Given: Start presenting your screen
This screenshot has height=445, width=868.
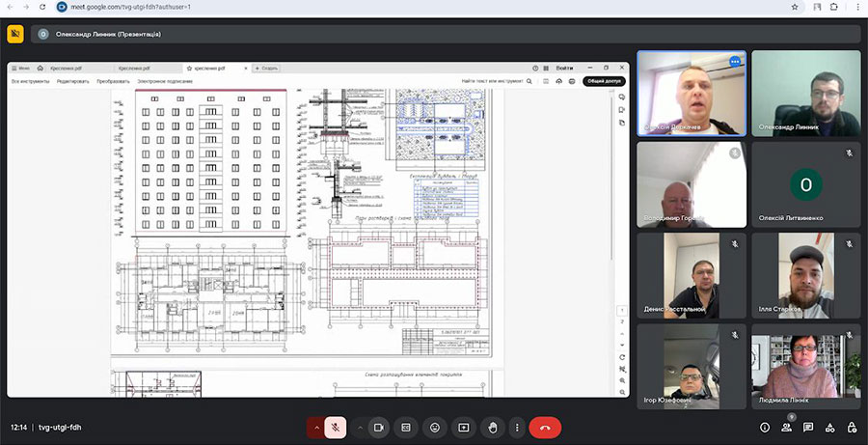Looking at the screenshot, I should (x=464, y=427).
